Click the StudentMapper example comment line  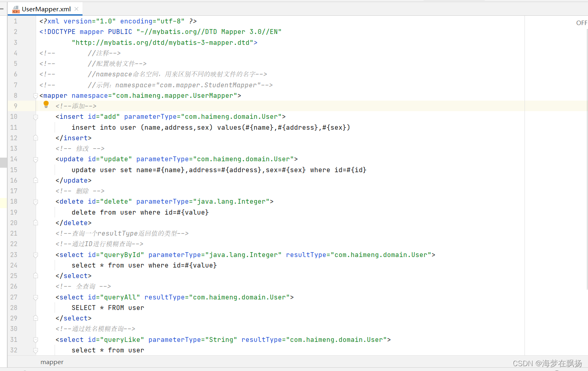pyautogui.click(x=156, y=85)
